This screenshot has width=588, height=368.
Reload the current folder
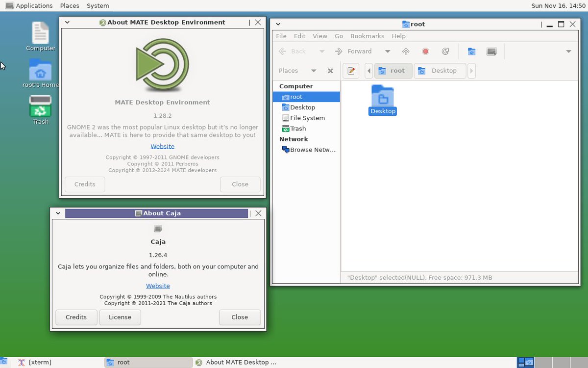tap(445, 51)
